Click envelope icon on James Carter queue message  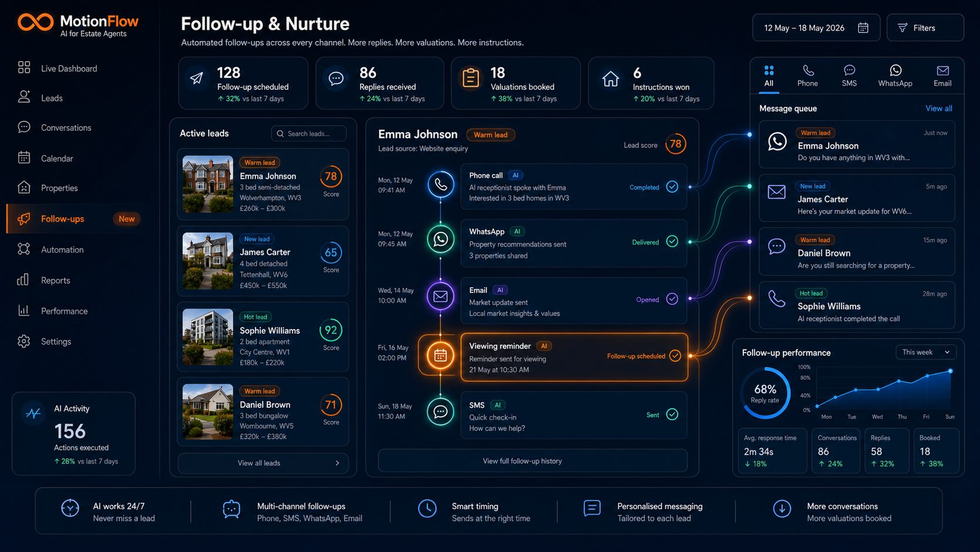click(777, 192)
